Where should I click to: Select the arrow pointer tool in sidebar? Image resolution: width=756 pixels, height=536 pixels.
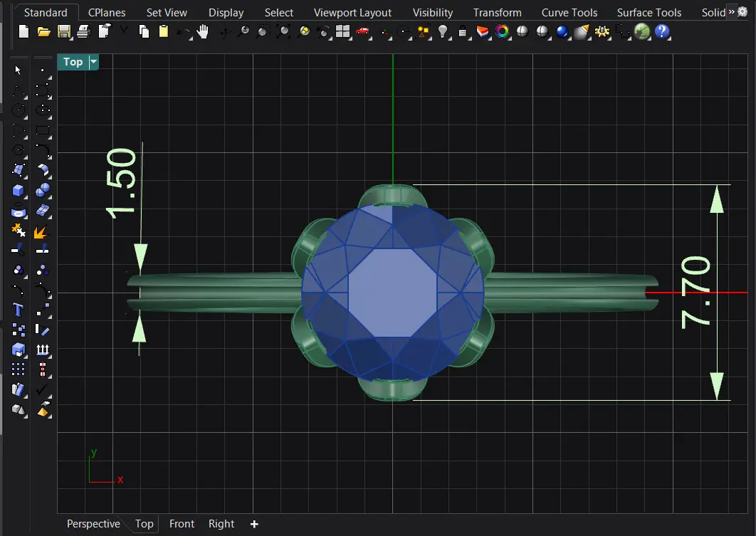pos(19,70)
